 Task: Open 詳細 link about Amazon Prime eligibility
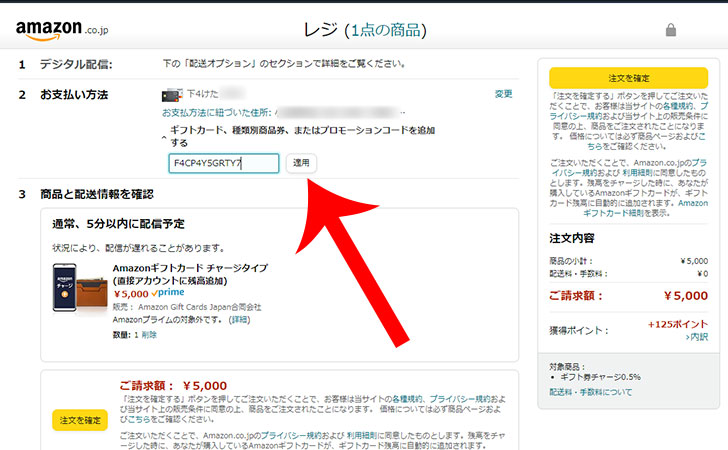click(240, 320)
